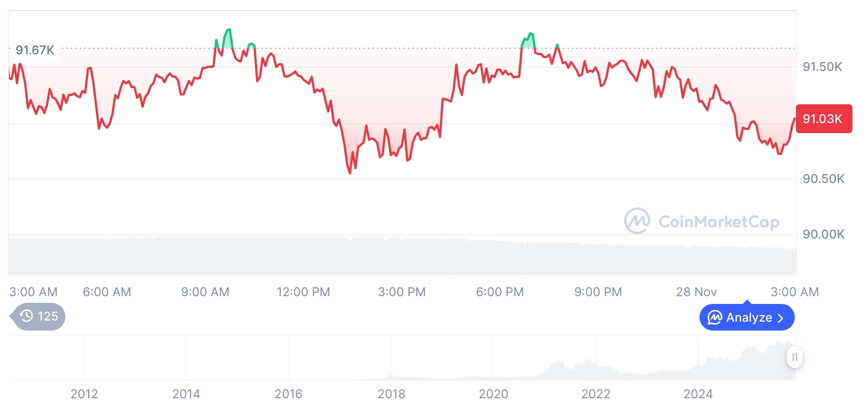The width and height of the screenshot is (868, 406).
Task: Click the 2018 year label in the navigator
Action: pyautogui.click(x=391, y=394)
